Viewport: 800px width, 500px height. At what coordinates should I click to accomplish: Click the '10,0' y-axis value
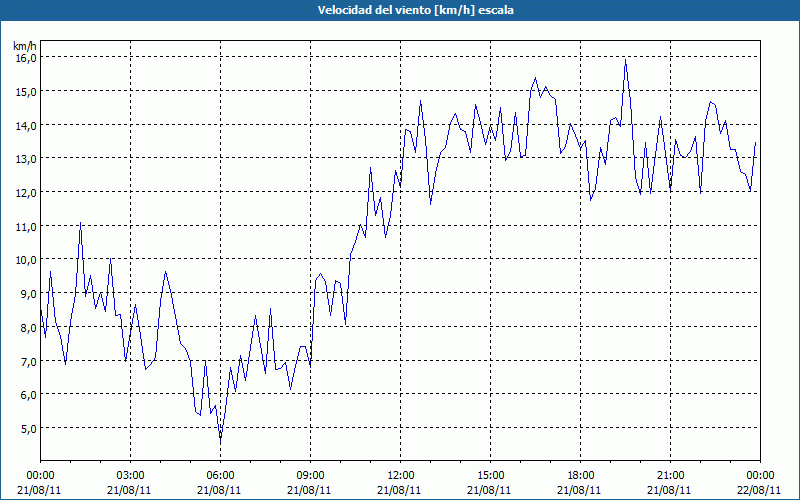click(x=26, y=260)
